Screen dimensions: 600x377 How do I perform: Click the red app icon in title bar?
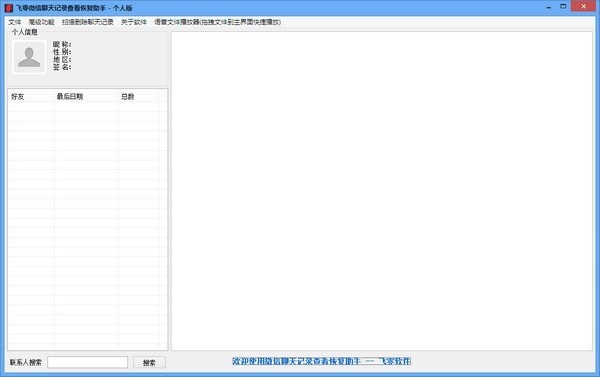(x=8, y=8)
